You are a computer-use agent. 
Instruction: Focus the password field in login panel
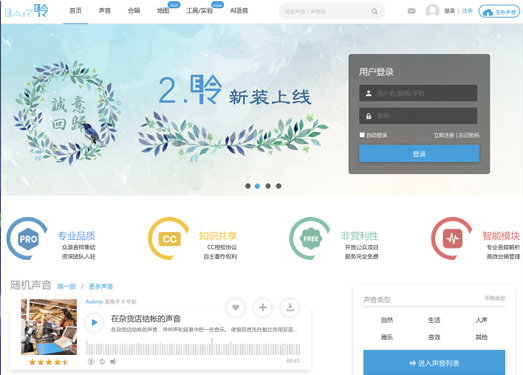coord(418,116)
